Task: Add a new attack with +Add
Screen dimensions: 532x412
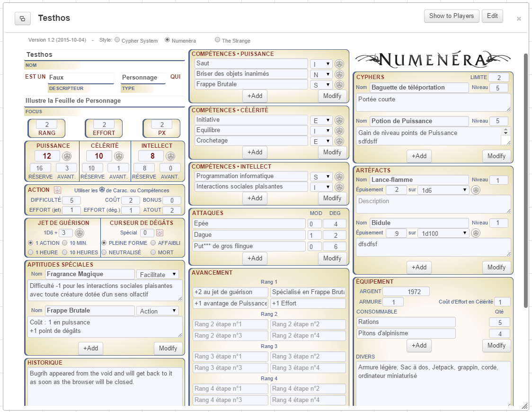Action: point(255,259)
